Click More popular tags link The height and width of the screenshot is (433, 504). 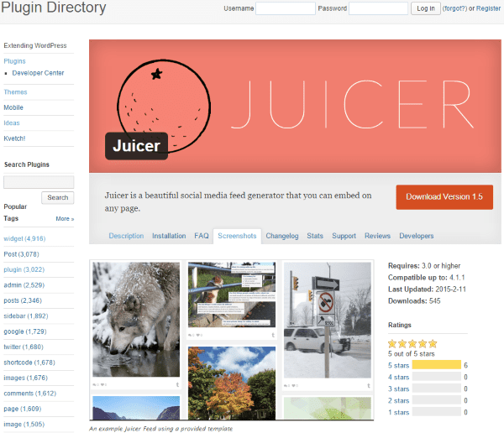tap(65, 219)
